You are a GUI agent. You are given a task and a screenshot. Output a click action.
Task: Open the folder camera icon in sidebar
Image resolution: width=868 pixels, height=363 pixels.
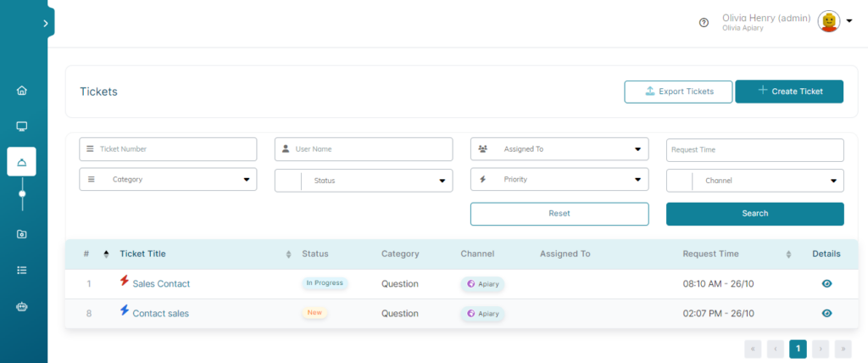click(x=21, y=234)
